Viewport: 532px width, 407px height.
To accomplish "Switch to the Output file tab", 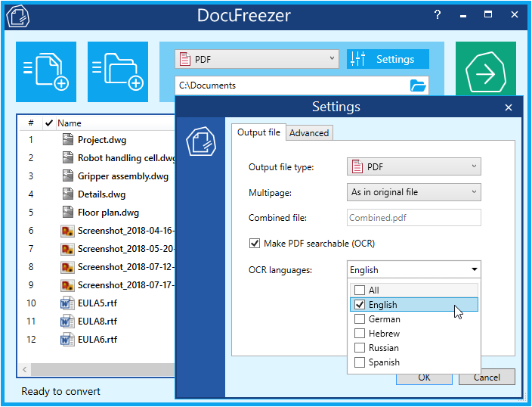I will click(258, 132).
